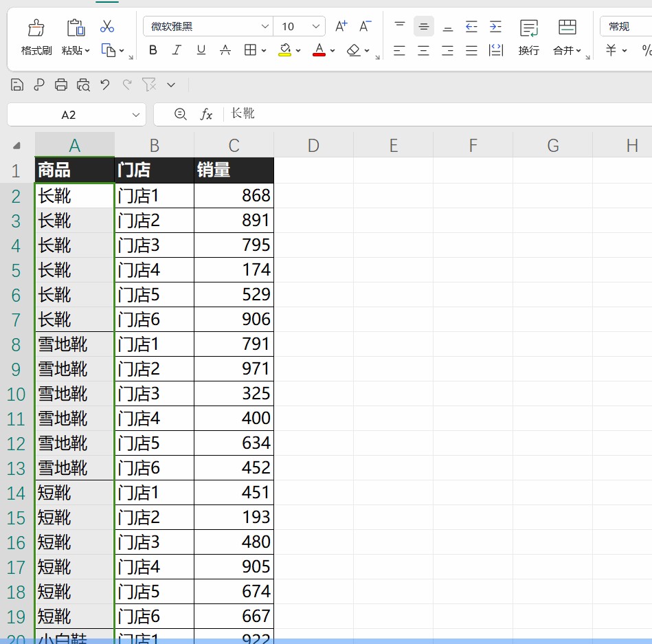Image resolution: width=652 pixels, height=644 pixels.
Task: Click the cell with value 905
Action: pyautogui.click(x=234, y=566)
